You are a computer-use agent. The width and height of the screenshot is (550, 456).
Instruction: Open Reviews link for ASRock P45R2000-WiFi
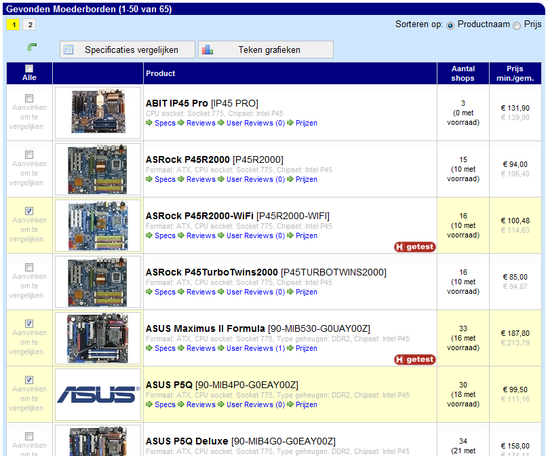click(201, 235)
